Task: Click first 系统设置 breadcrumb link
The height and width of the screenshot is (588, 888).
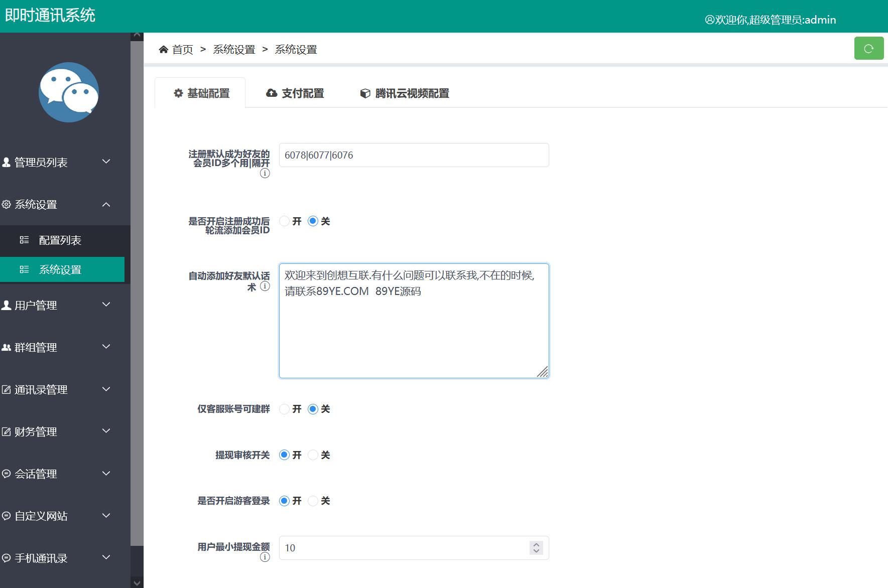Action: tap(234, 50)
